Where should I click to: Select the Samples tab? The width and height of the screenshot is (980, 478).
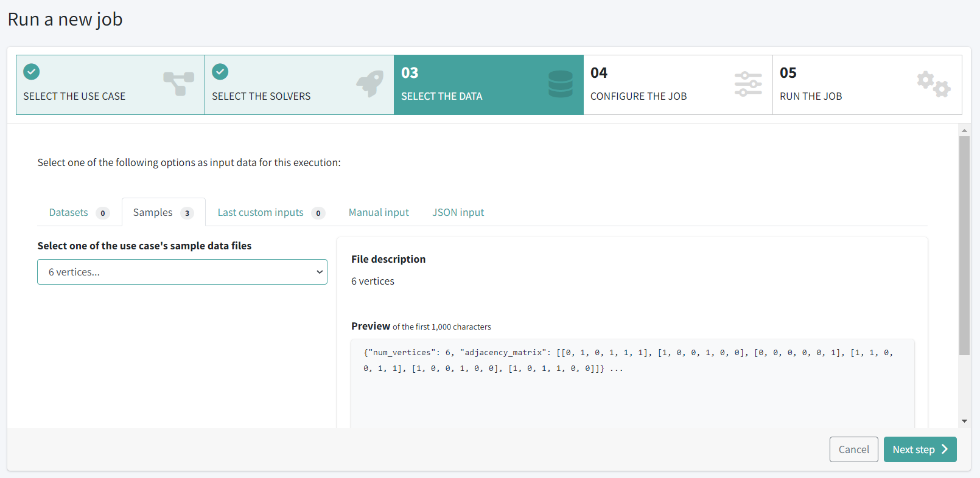(x=163, y=212)
